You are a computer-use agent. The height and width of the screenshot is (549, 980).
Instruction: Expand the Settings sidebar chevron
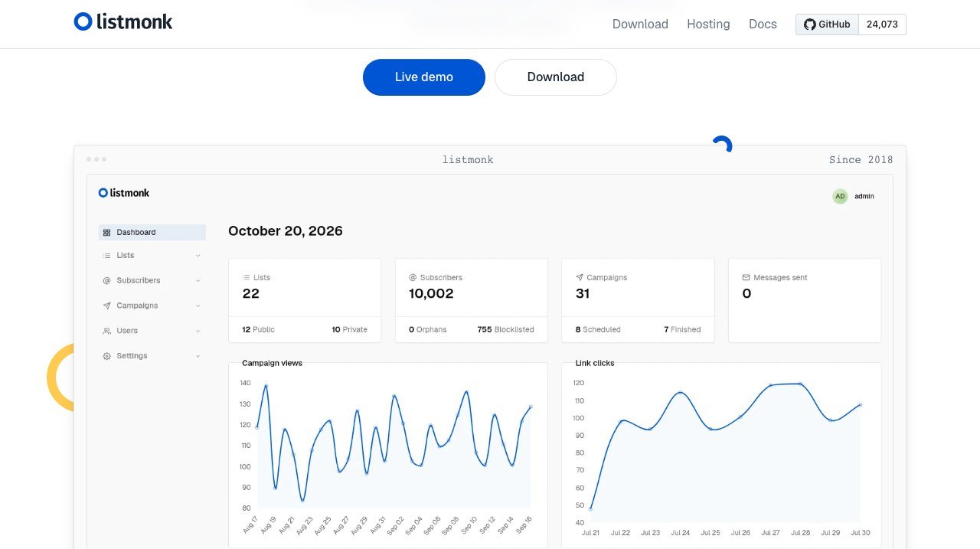tap(198, 356)
